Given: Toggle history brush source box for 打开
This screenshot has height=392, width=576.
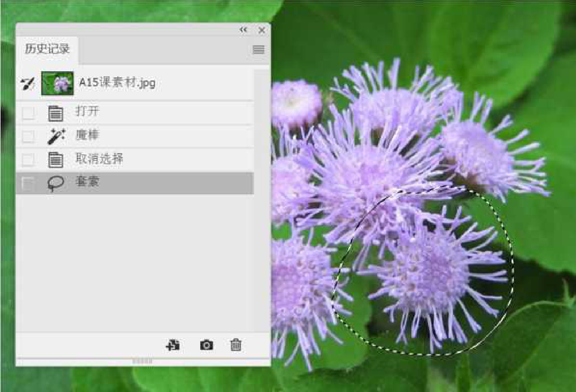Looking at the screenshot, I should 28,113.
